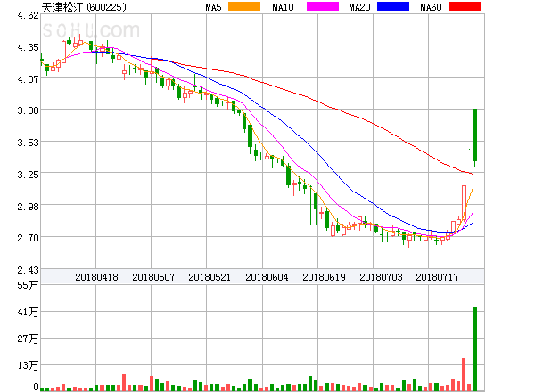This screenshot has height=392, width=535.
Task: Click the 55万 volume axis label
Action: coord(28,285)
